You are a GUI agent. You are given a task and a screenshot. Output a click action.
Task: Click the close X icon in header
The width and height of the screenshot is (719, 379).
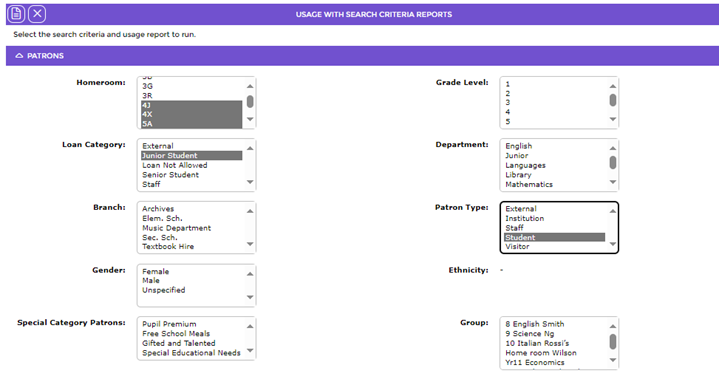(37, 14)
